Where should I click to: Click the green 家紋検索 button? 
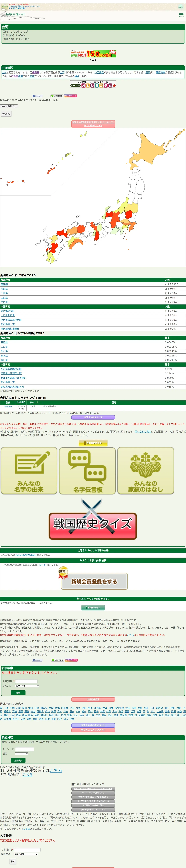(18, 761)
